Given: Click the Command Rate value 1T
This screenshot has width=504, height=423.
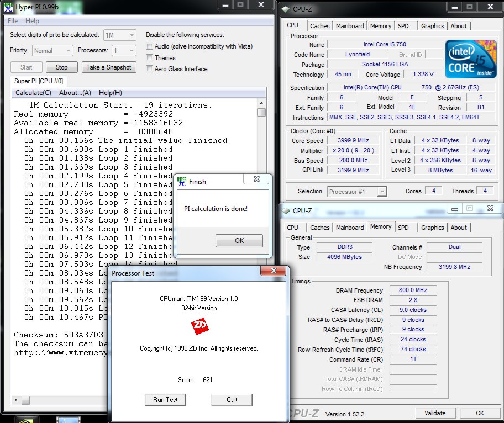Looking at the screenshot, I should point(413,359).
